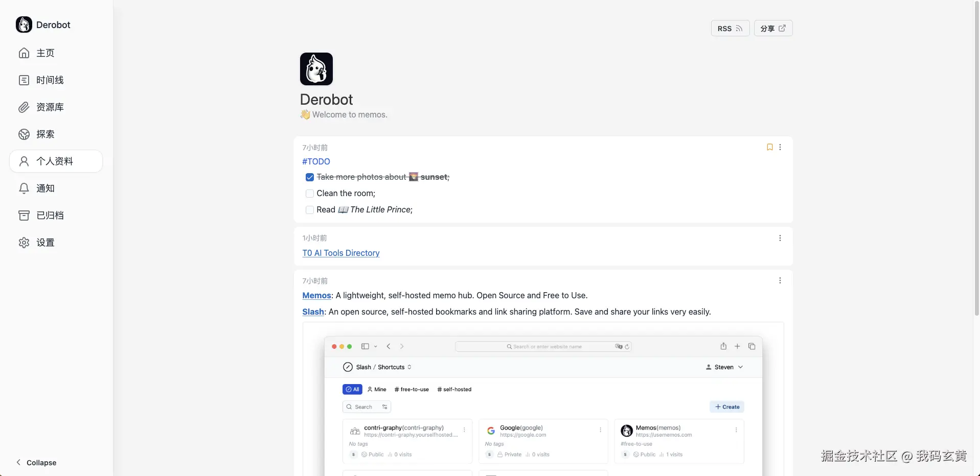Click the bookmark icon on the TODO memo
This screenshot has height=476, width=980.
pyautogui.click(x=769, y=147)
